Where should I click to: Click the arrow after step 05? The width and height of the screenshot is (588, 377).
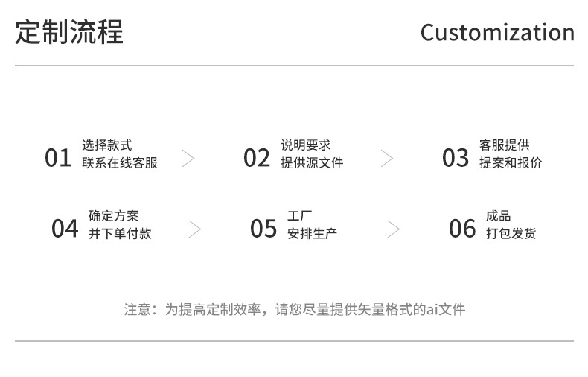click(x=394, y=229)
